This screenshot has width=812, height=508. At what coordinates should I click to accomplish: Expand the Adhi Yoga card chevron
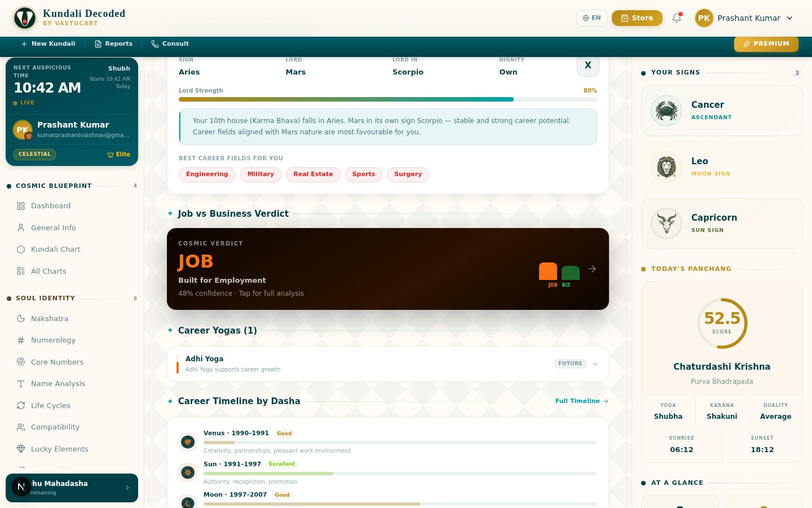click(595, 364)
